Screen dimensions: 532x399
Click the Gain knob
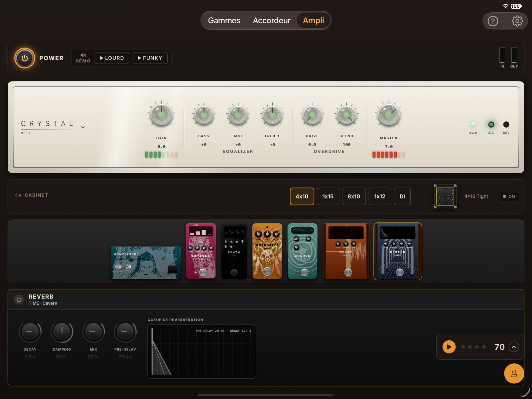tap(161, 115)
